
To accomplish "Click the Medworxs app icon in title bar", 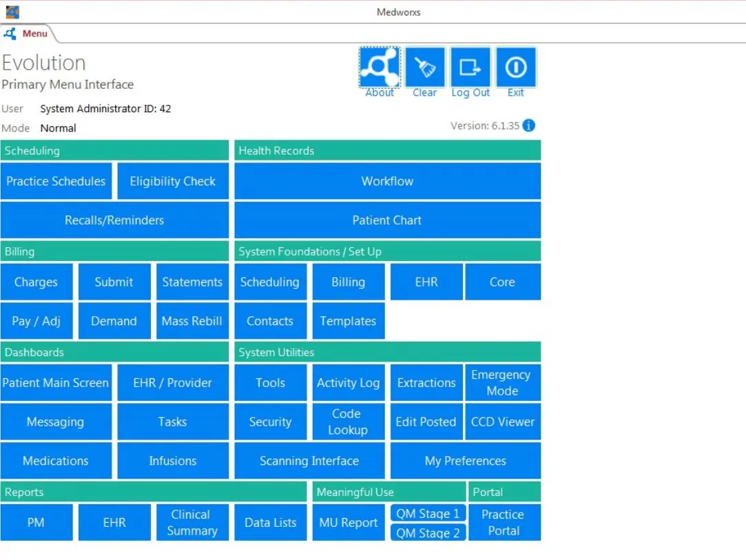I will coord(12,12).
